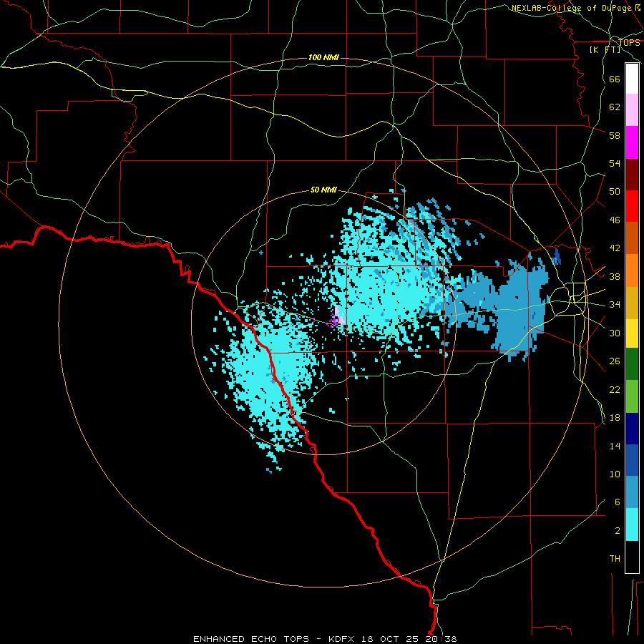Click the legend value 10
This screenshot has height=644, width=644.
click(615, 474)
